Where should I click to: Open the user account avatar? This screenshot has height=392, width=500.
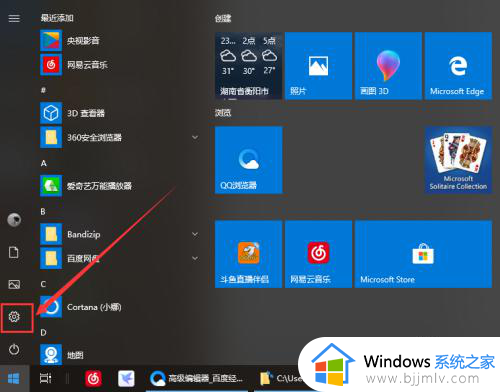tap(14, 220)
